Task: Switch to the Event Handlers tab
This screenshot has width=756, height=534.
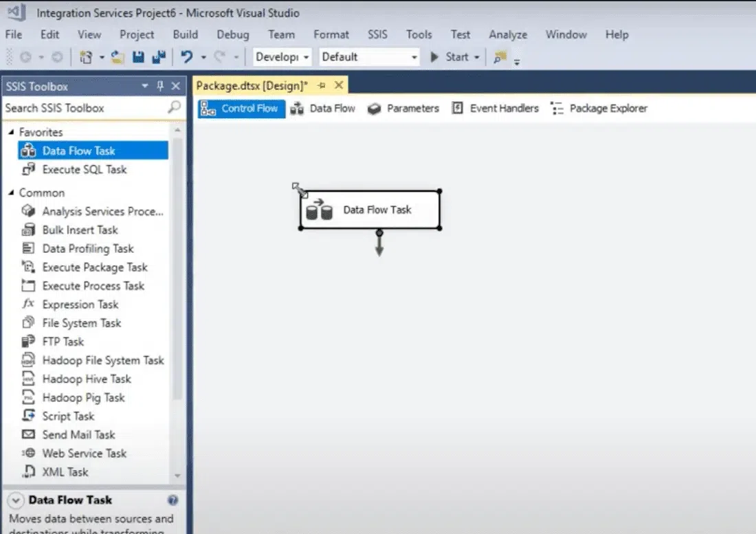Action: (495, 109)
